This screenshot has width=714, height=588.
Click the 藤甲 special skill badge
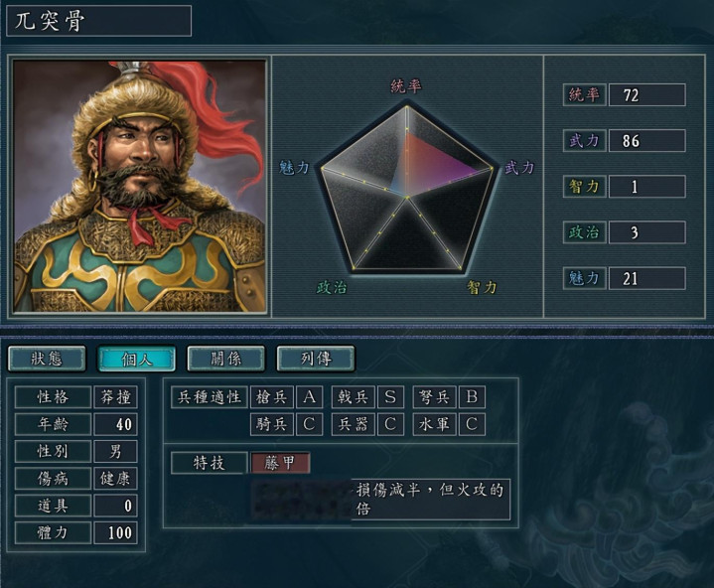coord(280,463)
